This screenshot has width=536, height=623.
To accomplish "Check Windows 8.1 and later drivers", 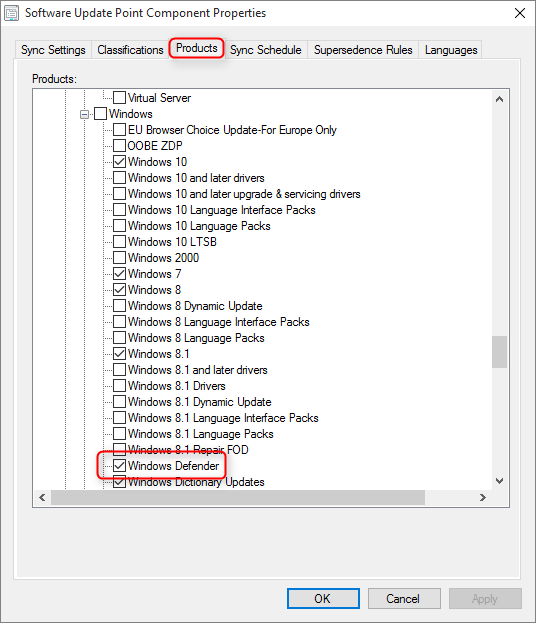I will pos(120,370).
